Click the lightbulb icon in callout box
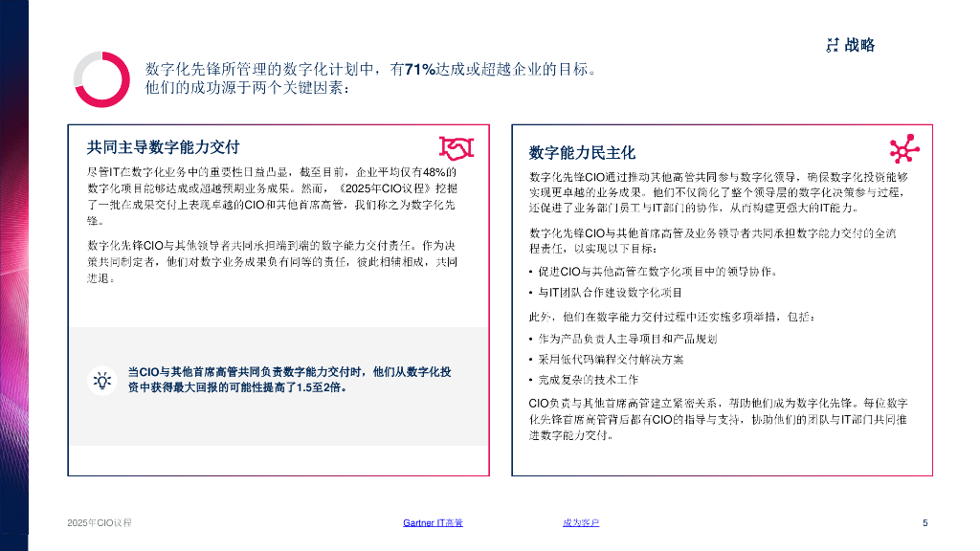980x551 pixels. tap(101, 380)
